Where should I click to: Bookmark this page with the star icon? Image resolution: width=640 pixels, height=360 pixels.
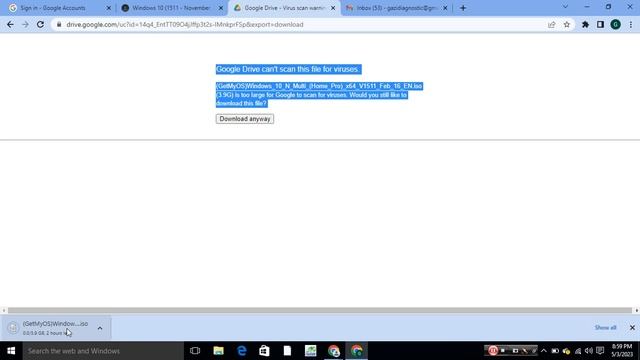click(567, 24)
